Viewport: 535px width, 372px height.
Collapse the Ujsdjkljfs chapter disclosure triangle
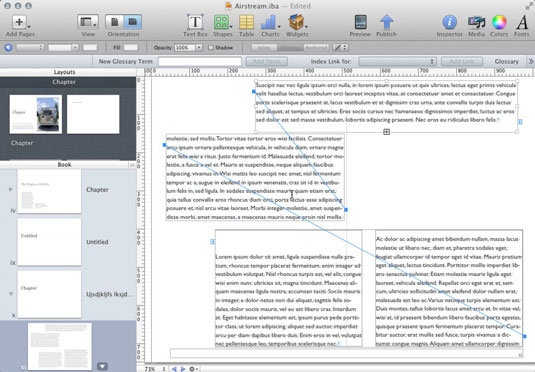pos(11,294)
